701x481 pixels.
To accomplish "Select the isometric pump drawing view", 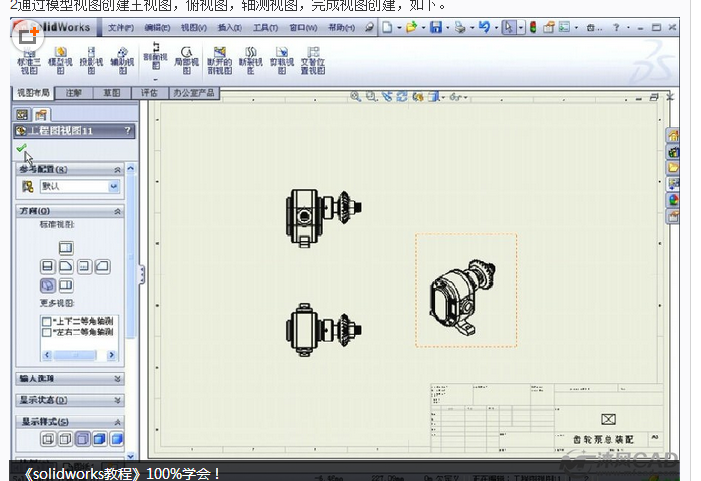I will point(466,290).
